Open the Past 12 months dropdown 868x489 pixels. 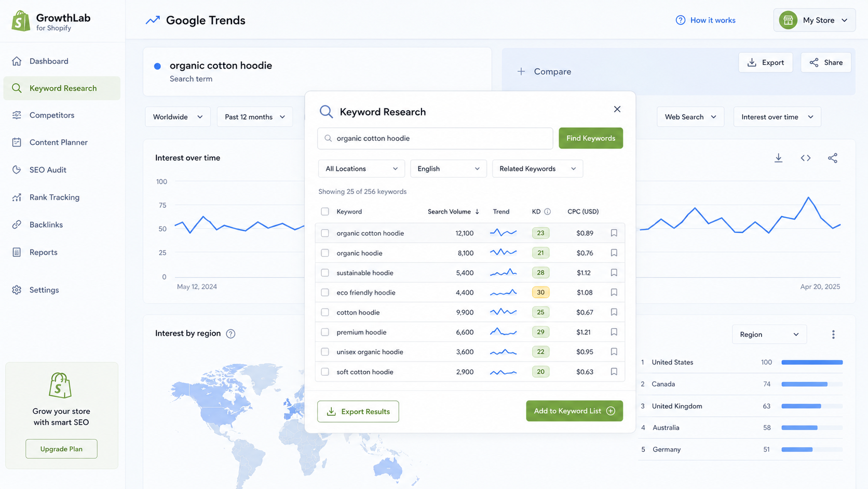pyautogui.click(x=254, y=117)
